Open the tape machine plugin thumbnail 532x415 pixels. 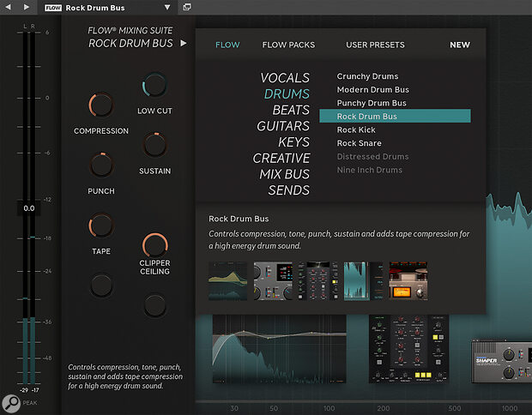click(408, 281)
